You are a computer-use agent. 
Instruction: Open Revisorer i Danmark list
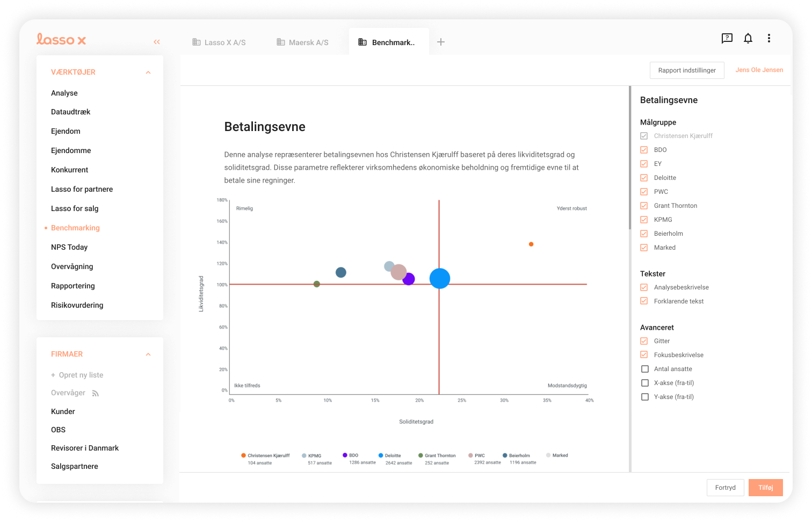coord(85,448)
